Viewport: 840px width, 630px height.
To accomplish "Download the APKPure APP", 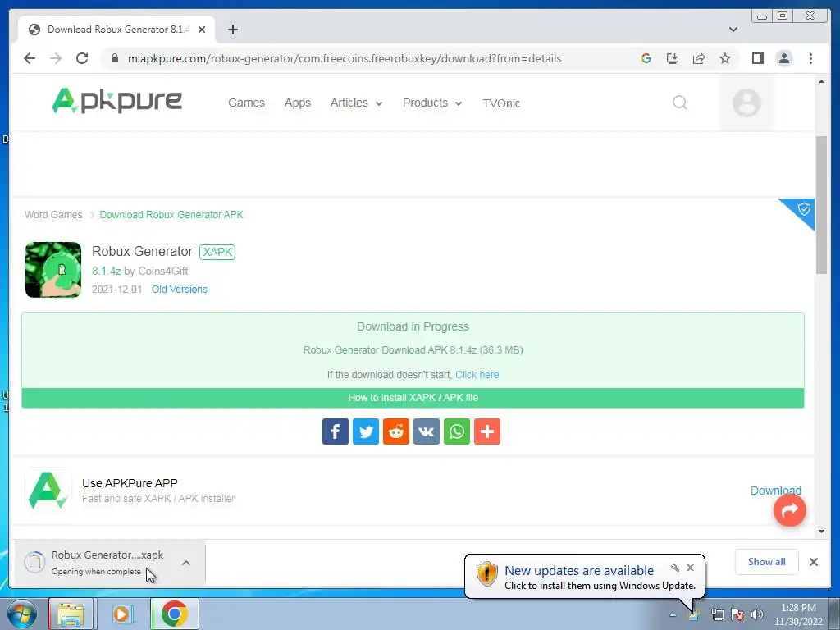I will [x=775, y=491].
